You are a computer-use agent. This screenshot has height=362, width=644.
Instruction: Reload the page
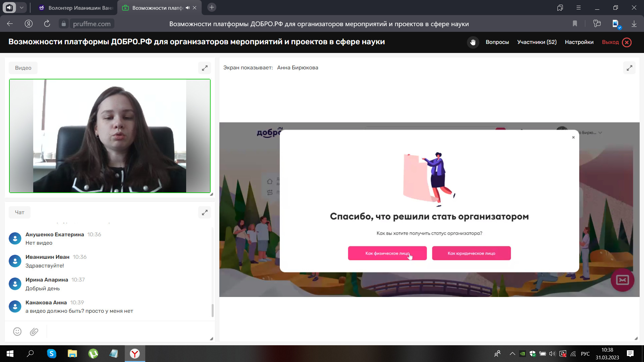(x=47, y=24)
